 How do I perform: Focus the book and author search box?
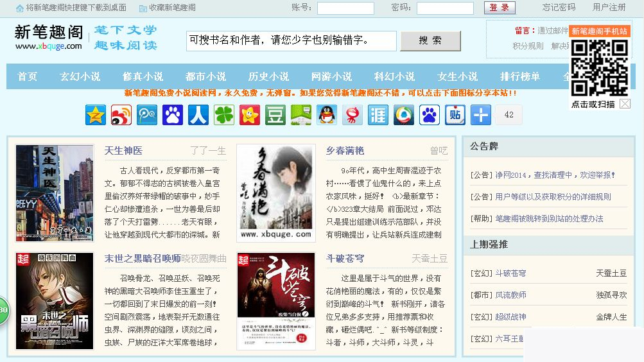[x=291, y=41]
